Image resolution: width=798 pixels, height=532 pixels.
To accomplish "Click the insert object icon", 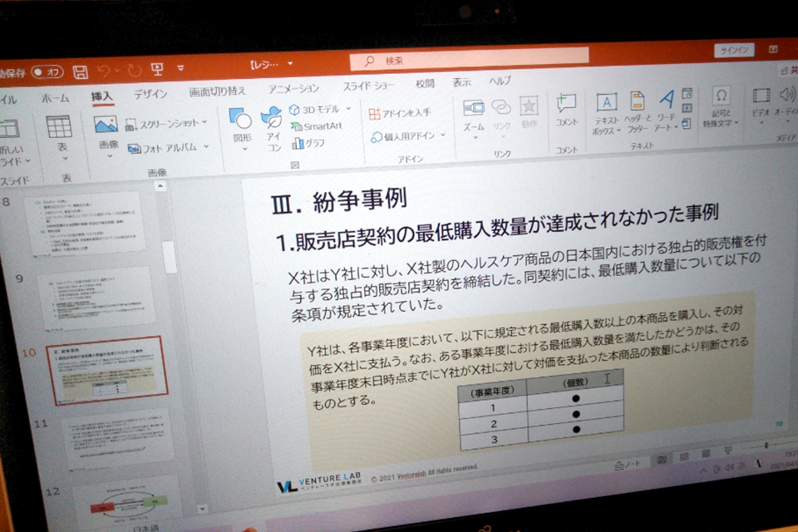I will coord(687,123).
